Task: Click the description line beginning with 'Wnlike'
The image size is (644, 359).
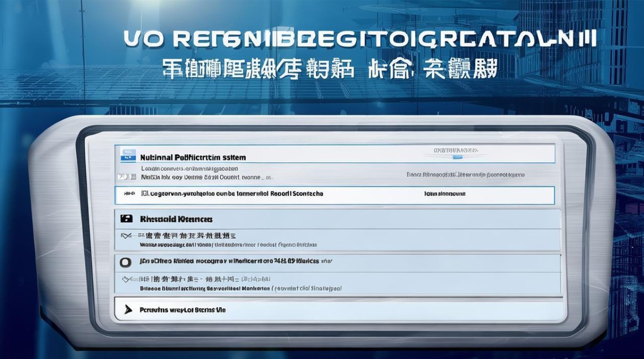Action: [x=228, y=245]
